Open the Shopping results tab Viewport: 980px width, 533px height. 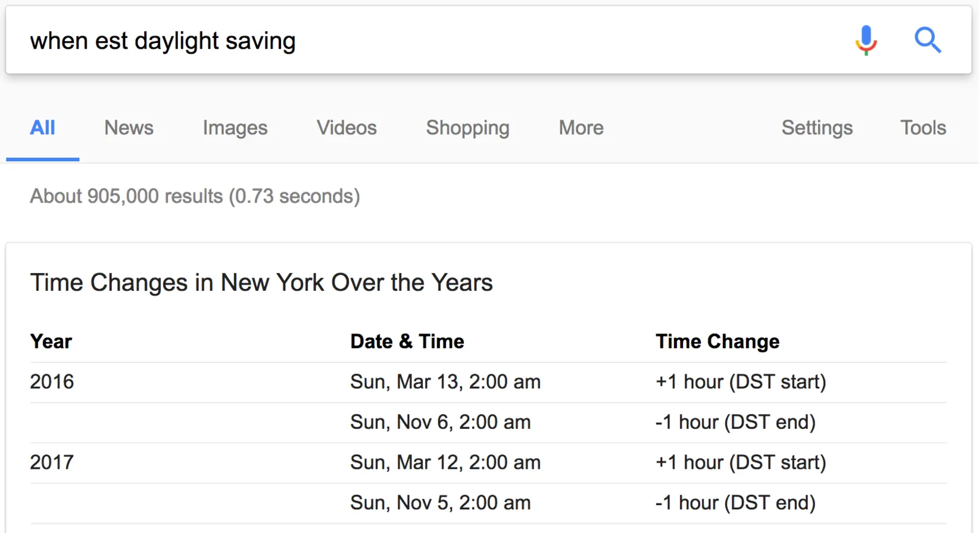click(467, 128)
